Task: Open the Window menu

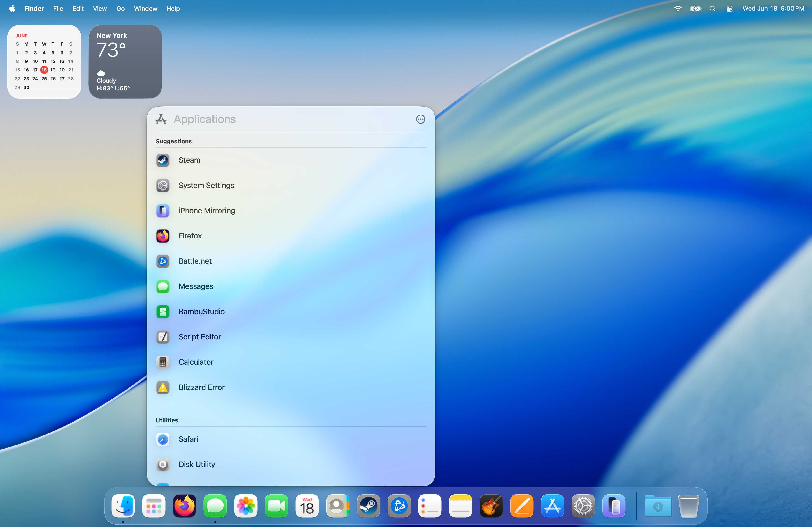Action: pos(145,9)
